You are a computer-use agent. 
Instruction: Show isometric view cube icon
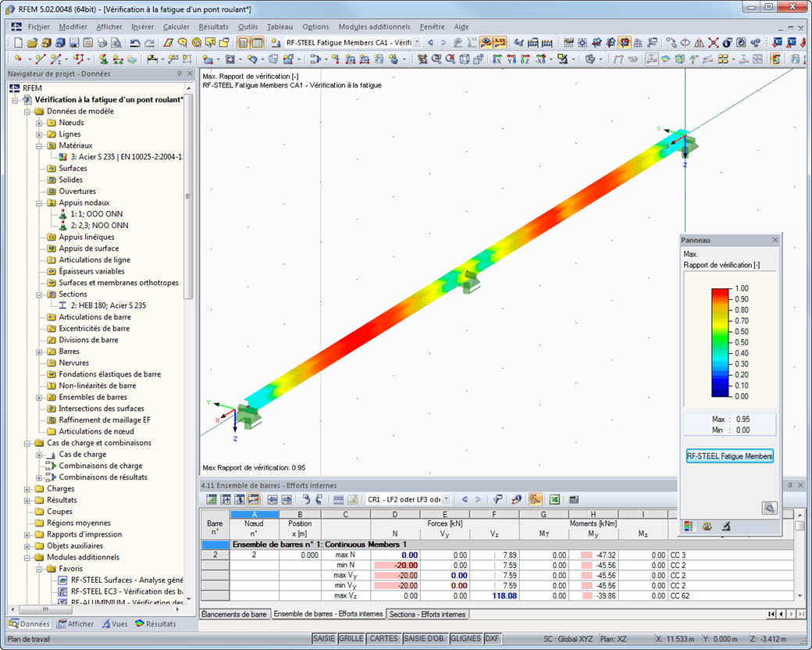[465, 59]
